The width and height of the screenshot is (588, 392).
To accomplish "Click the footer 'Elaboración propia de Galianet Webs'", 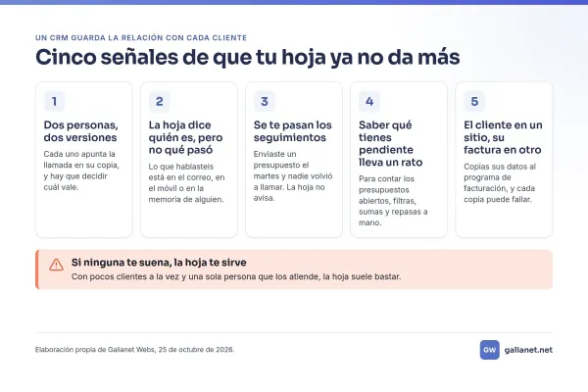I will pyautogui.click(x=95, y=350).
